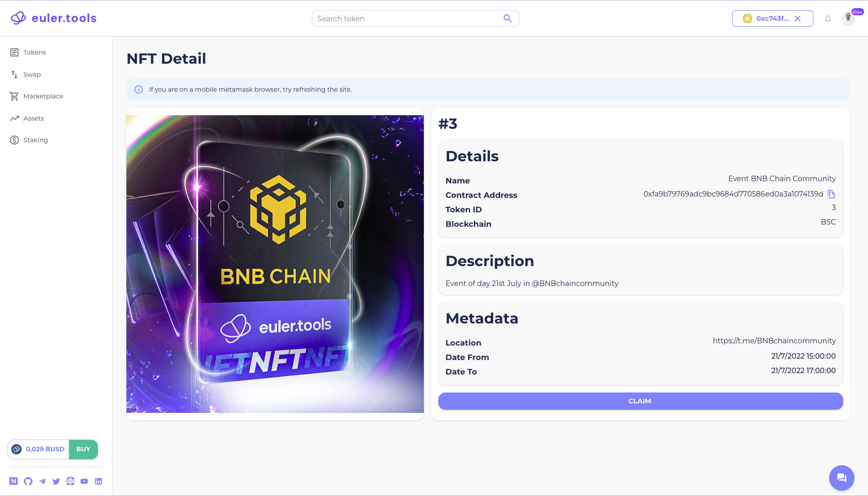
Task: Click the description text 'Event of day 21st July'
Action: pos(532,284)
